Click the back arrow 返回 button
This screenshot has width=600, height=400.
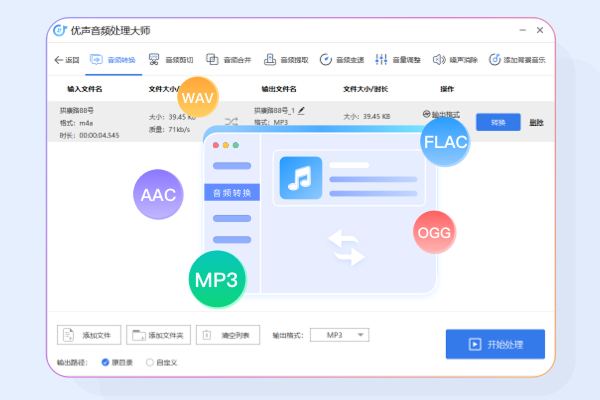click(66, 60)
